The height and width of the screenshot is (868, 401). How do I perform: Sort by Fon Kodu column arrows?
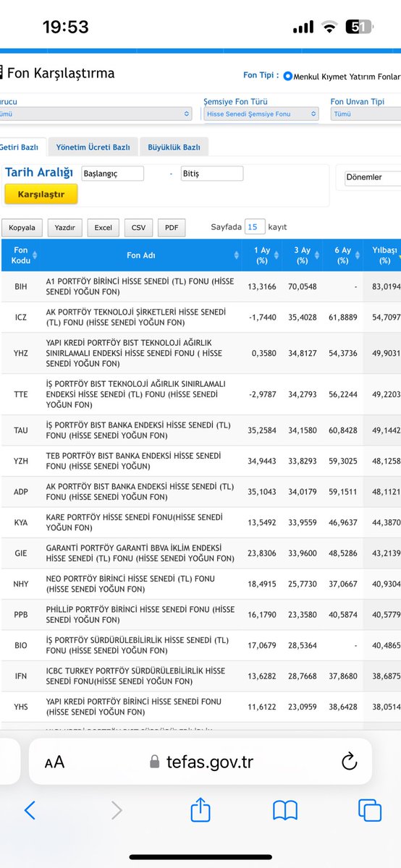click(35, 255)
